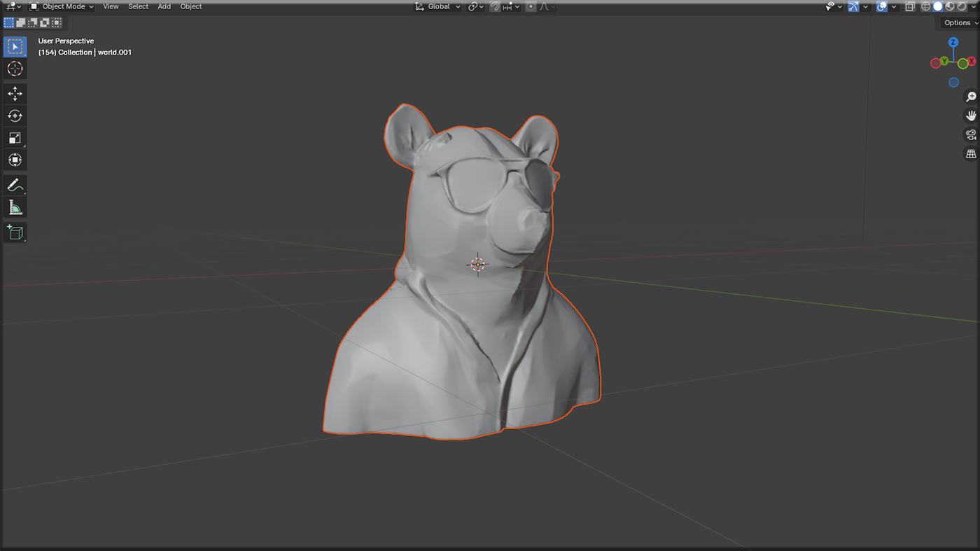Select the Add Cube tool

(x=15, y=232)
